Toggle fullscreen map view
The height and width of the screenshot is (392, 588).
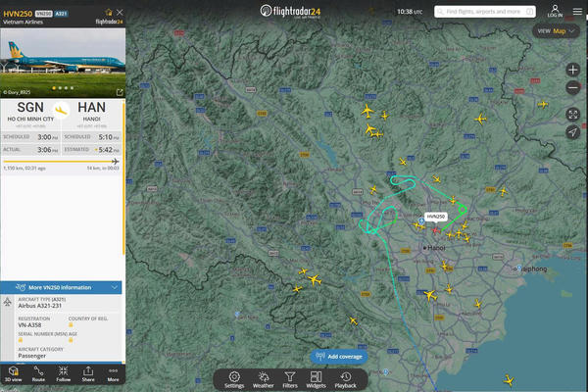572,114
